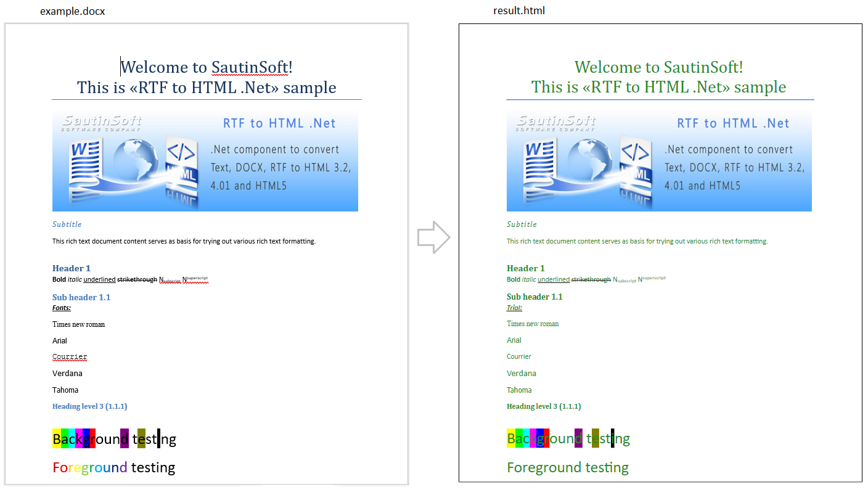Click the 'Arial' line in example.docx

[60, 341]
